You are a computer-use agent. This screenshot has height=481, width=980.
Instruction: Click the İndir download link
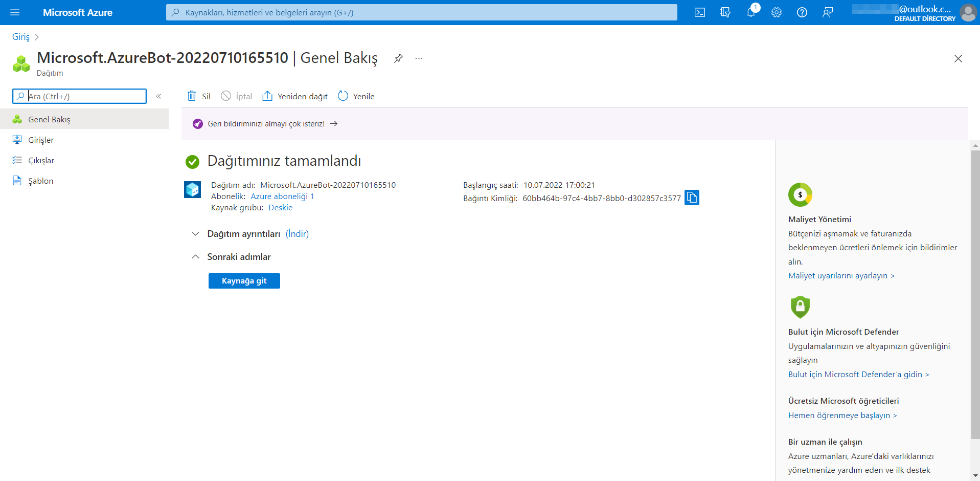coord(297,234)
